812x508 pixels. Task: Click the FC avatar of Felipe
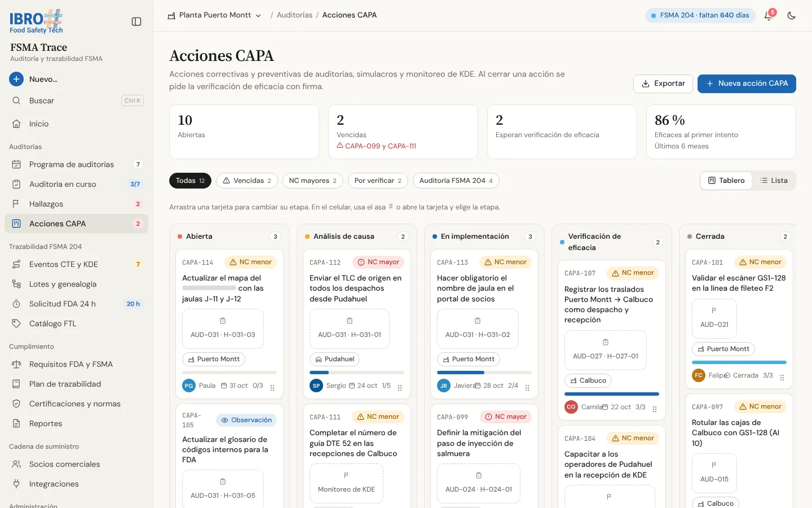point(699,375)
